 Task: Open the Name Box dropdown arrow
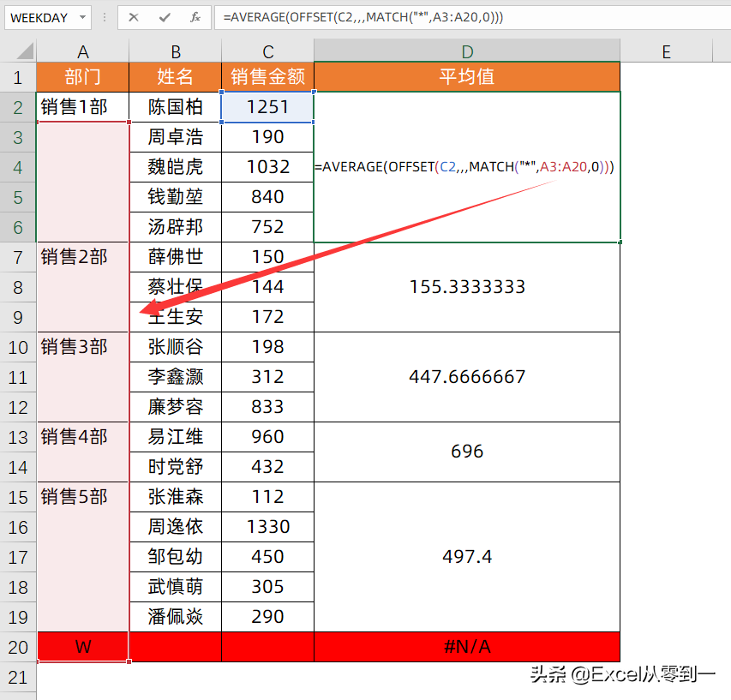(x=82, y=18)
